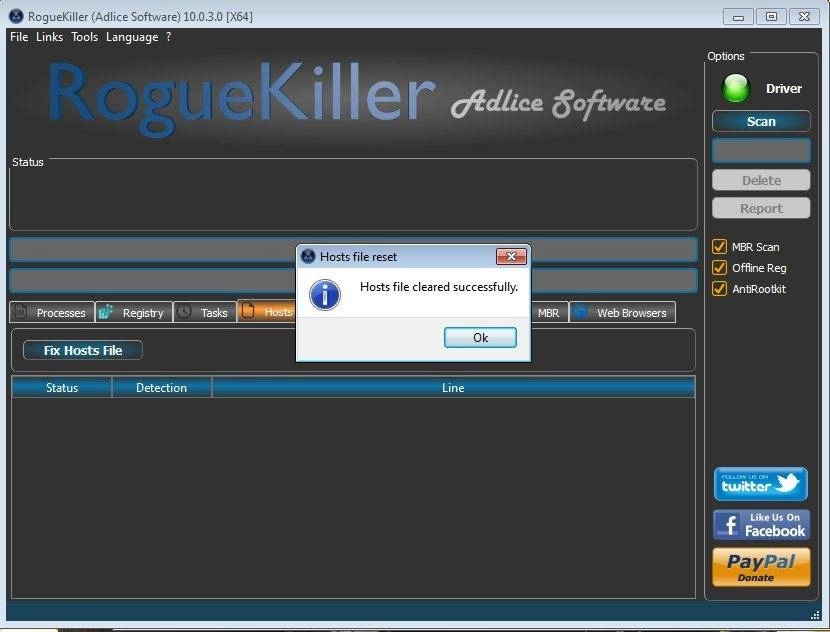Maximize the RogueKiller window
The height and width of the screenshot is (632, 830).
coord(771,17)
